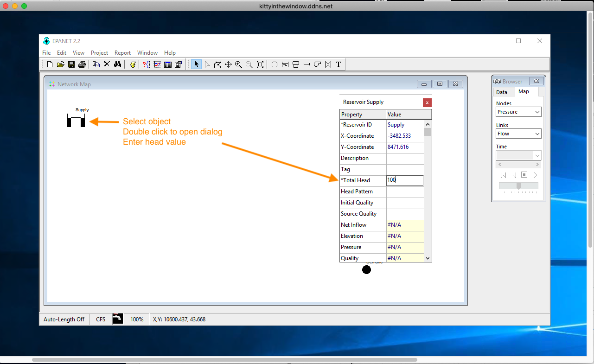The height and width of the screenshot is (364, 594).
Task: Click the empty Description value cell
Action: coord(405,158)
